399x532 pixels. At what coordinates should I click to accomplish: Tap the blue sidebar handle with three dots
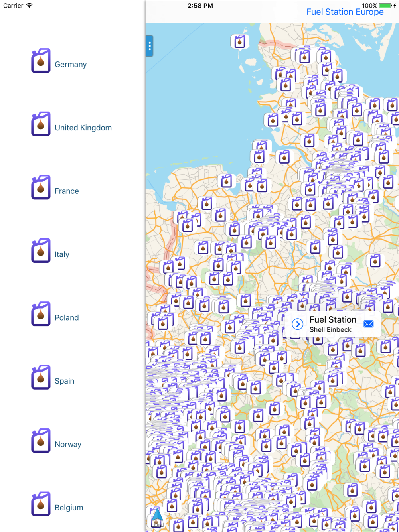[x=150, y=46]
